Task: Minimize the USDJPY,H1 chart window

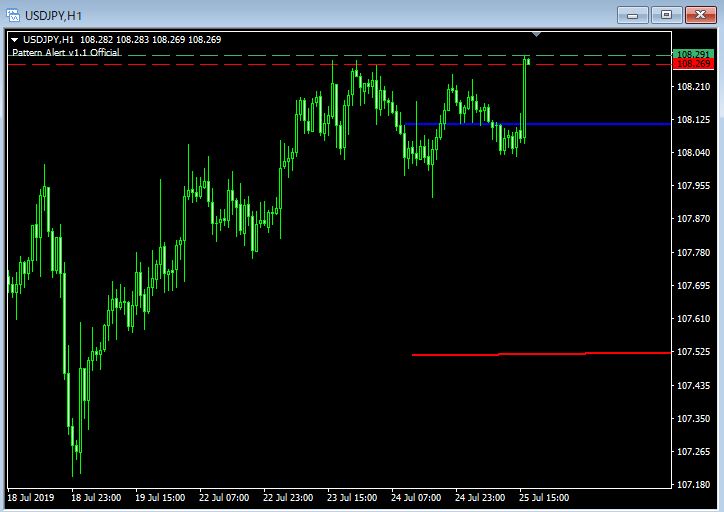Action: 632,15
